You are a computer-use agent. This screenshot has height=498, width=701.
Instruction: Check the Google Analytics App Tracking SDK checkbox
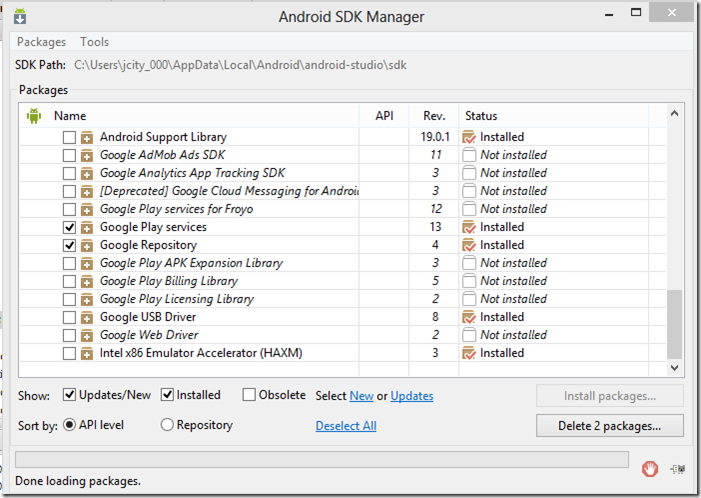(x=69, y=173)
